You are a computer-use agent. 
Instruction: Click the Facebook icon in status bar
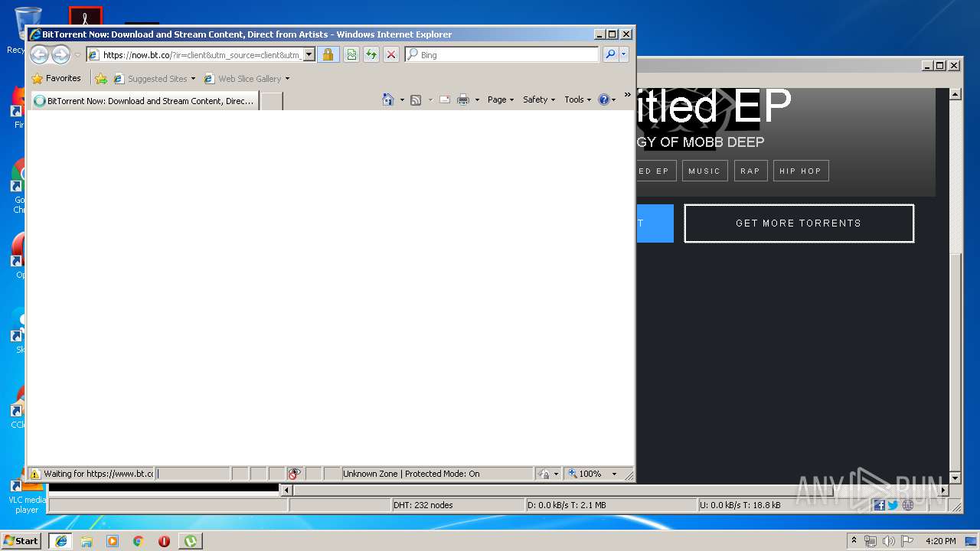point(879,505)
